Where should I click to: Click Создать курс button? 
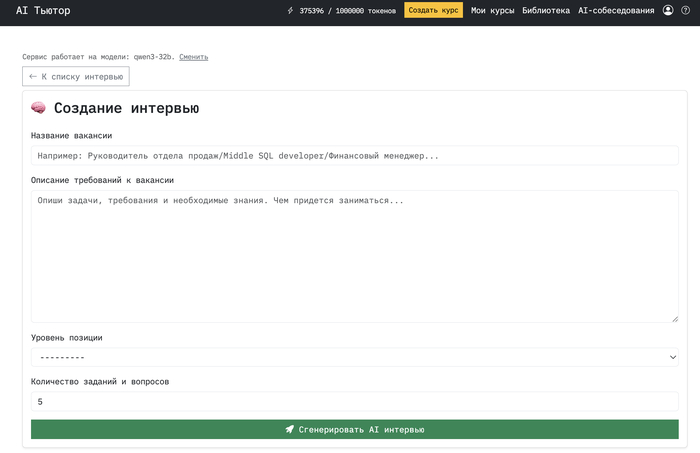[433, 10]
